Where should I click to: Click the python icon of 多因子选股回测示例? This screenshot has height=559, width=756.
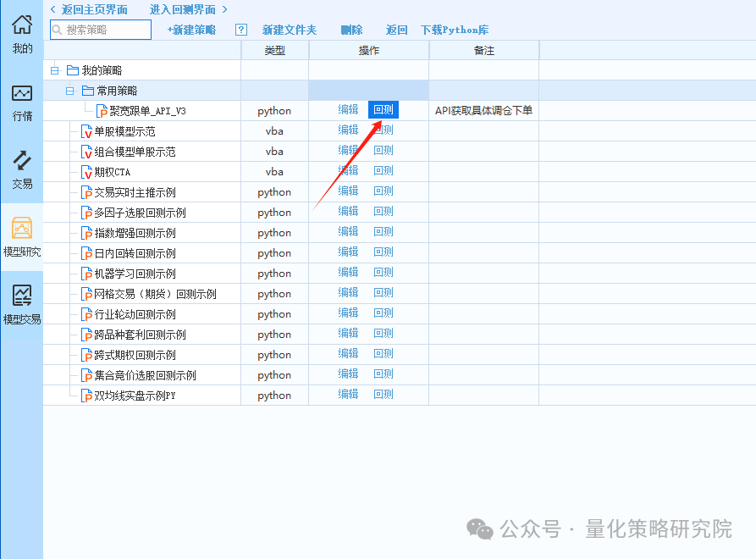[86, 213]
